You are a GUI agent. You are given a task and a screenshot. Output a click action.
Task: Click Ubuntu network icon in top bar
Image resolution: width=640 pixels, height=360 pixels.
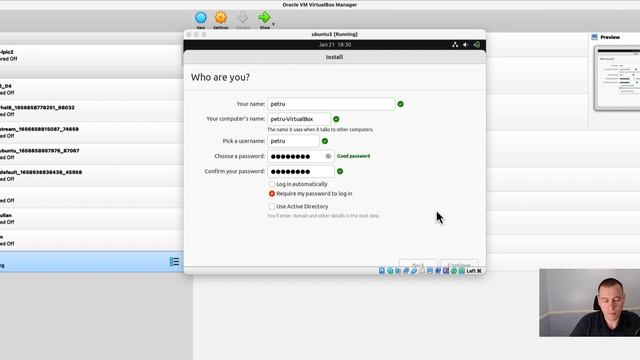455,45
